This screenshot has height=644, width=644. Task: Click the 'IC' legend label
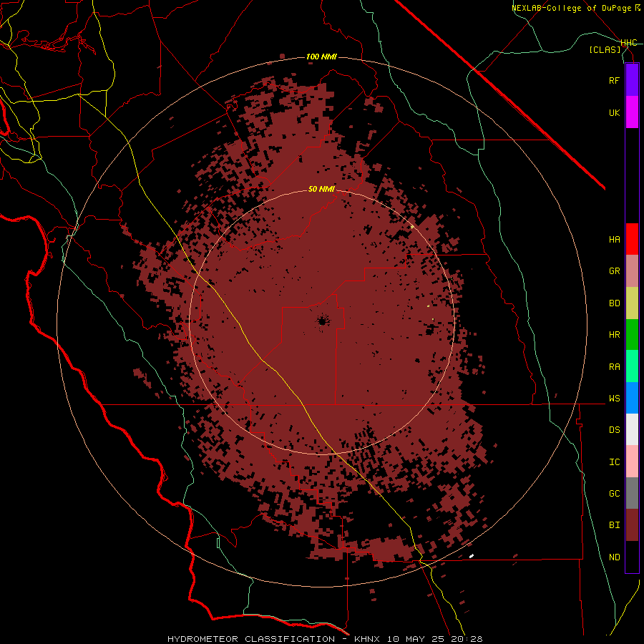614,462
